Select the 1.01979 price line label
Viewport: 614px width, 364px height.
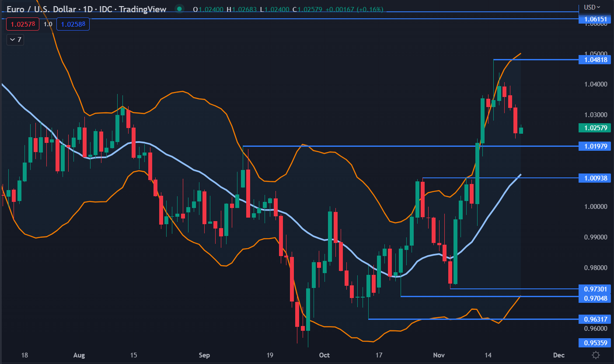point(595,146)
